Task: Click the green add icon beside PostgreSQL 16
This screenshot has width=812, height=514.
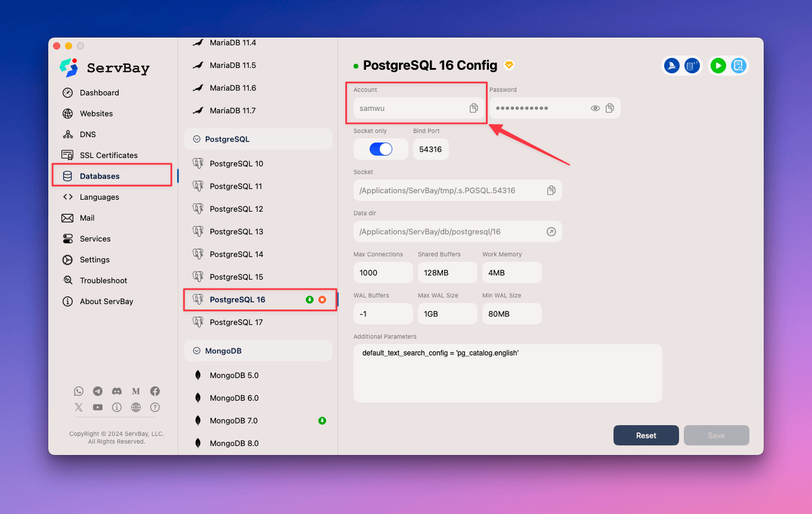Action: tap(309, 299)
